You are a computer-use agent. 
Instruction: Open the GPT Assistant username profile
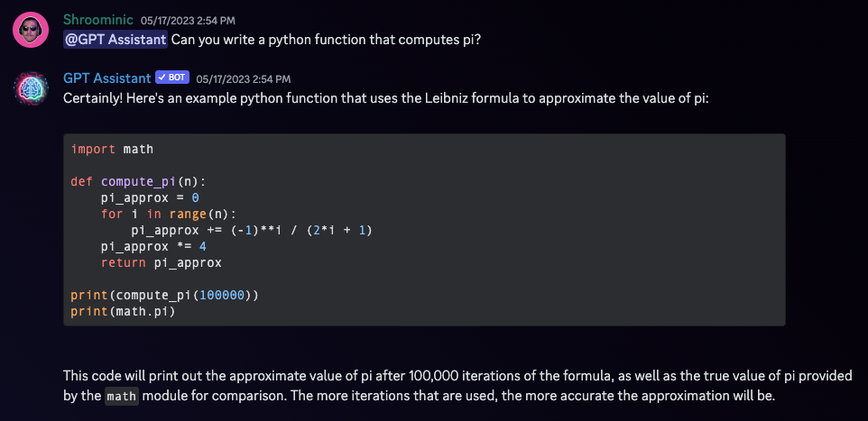tap(106, 78)
